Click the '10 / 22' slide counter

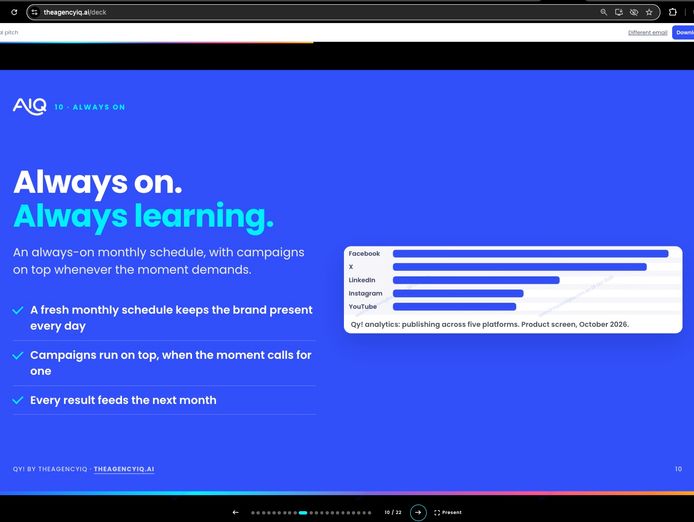point(393,512)
